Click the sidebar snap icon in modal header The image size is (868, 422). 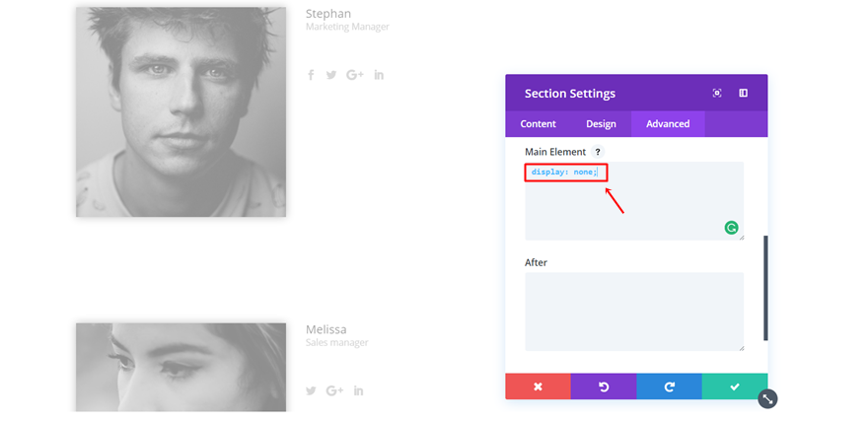744,93
